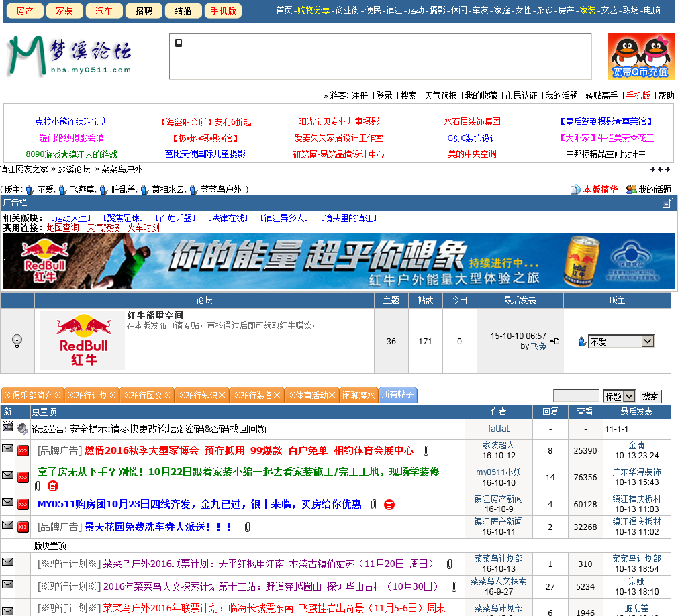The height and width of the screenshot is (616, 678).
Task: Click the 宽带Q币充值 penguin icon
Action: click(x=640, y=56)
